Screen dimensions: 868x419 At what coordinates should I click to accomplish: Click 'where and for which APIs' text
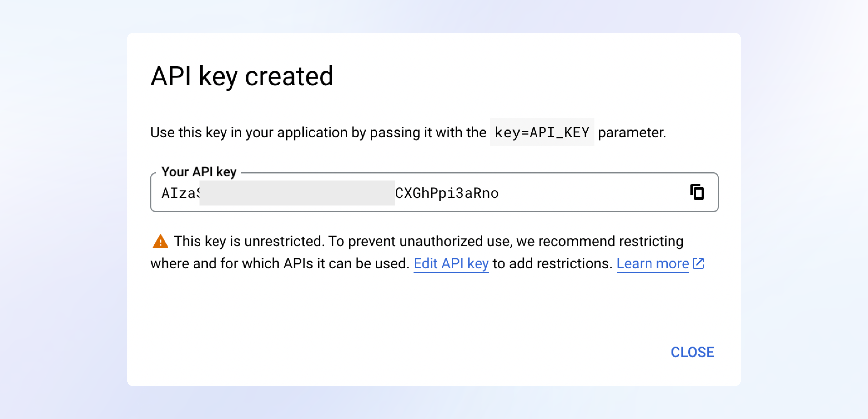point(231,264)
